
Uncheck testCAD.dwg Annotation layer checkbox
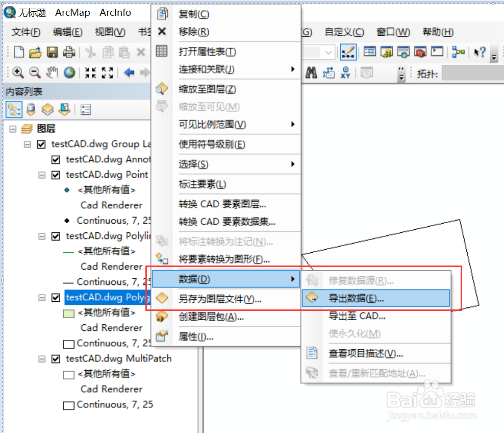click(56, 159)
